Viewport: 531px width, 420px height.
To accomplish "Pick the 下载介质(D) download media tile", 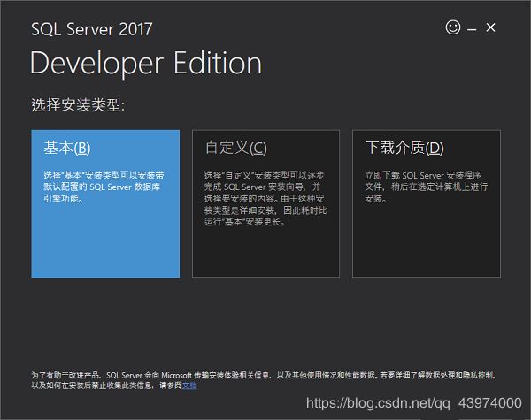I will coord(427,203).
